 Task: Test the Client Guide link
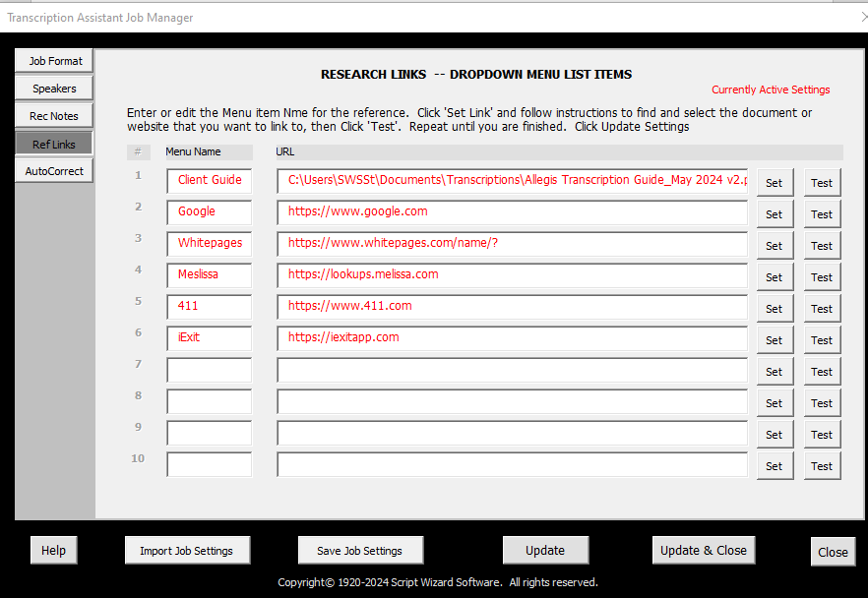[822, 183]
